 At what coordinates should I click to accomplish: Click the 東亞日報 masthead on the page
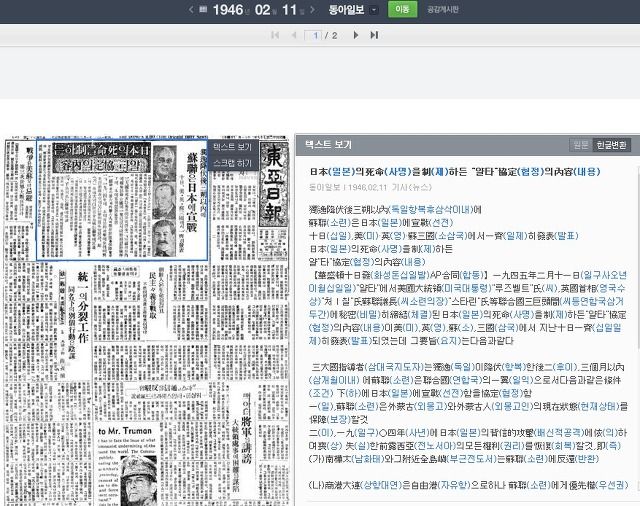coord(273,184)
